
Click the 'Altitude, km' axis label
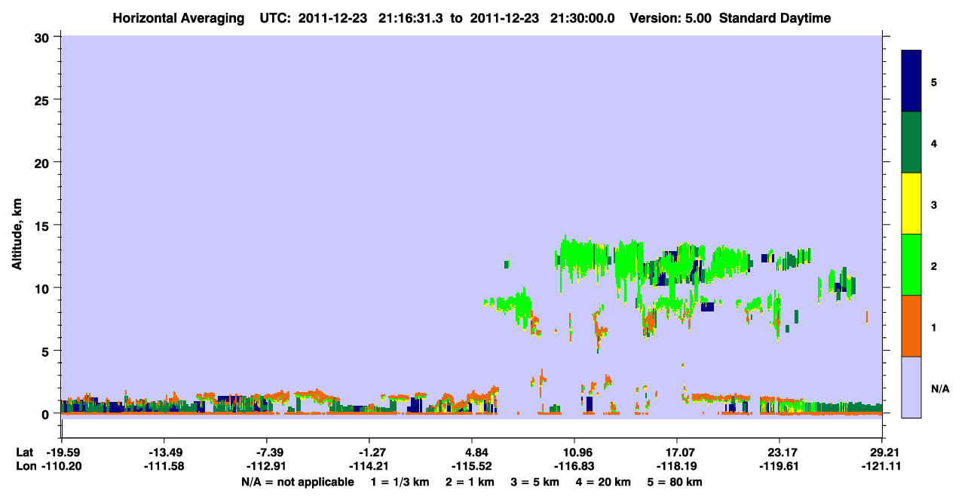17,234
